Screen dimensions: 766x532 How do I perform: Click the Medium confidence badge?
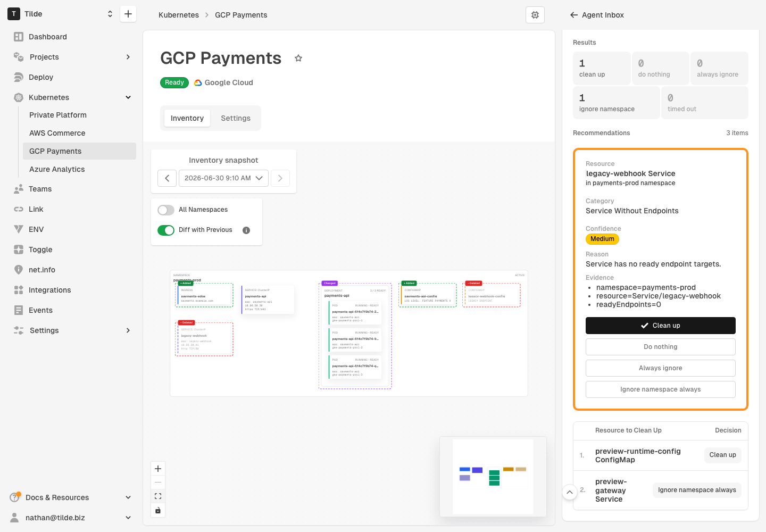point(602,239)
